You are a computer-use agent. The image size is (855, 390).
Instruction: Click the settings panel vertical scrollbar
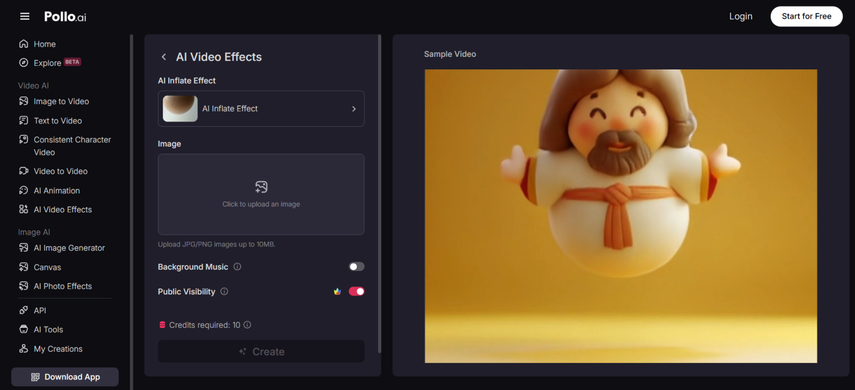[x=380, y=193]
